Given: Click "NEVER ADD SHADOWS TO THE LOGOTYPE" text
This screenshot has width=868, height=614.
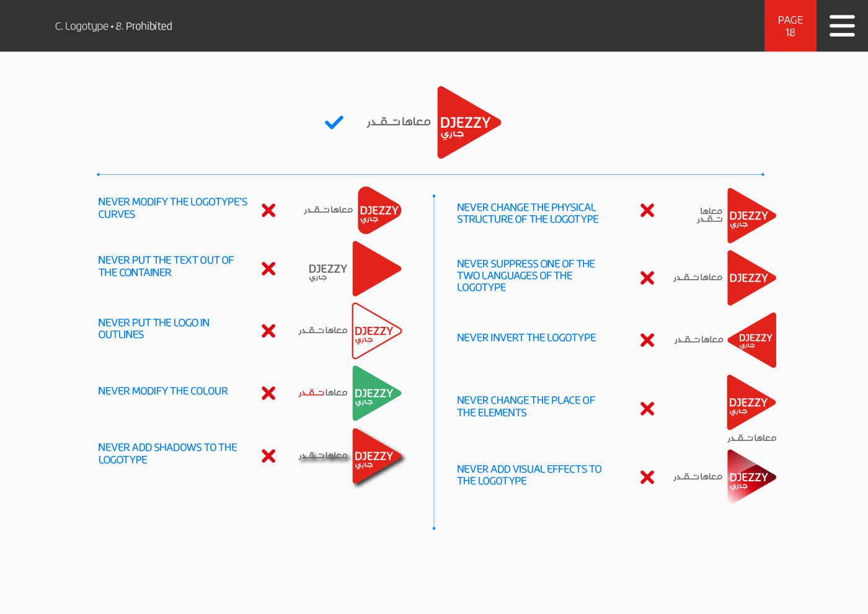Looking at the screenshot, I should pos(167,453).
